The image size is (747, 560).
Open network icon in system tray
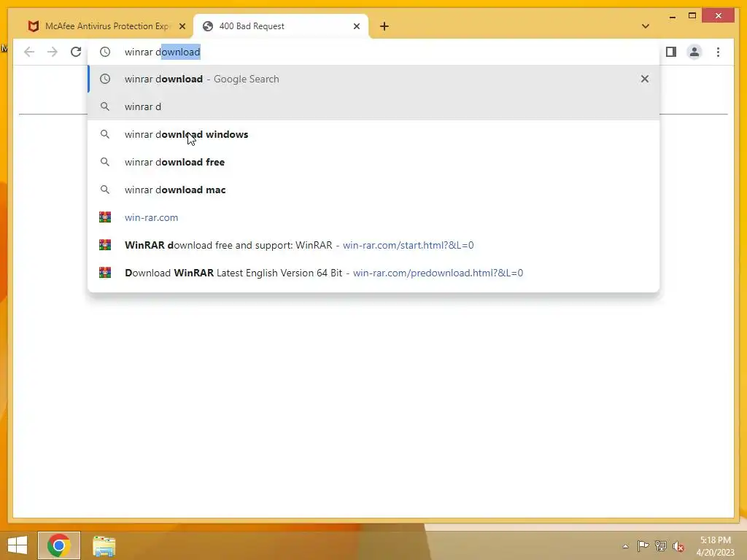point(661,545)
